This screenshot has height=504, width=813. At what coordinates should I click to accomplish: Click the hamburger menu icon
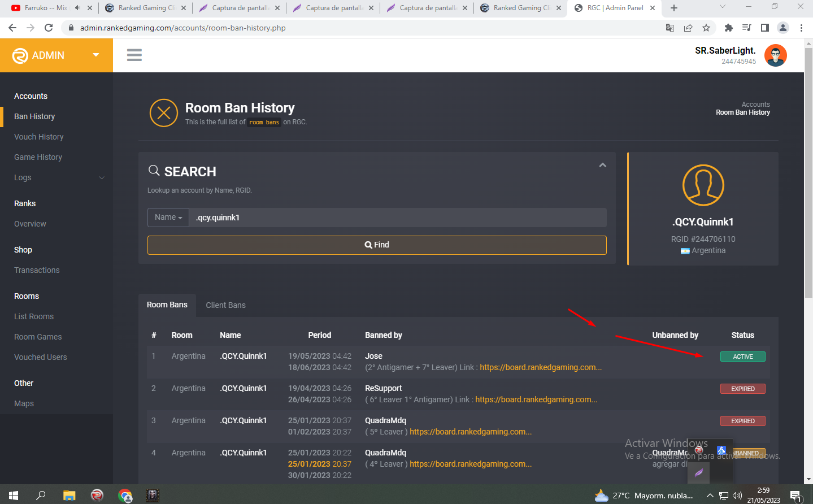click(134, 55)
